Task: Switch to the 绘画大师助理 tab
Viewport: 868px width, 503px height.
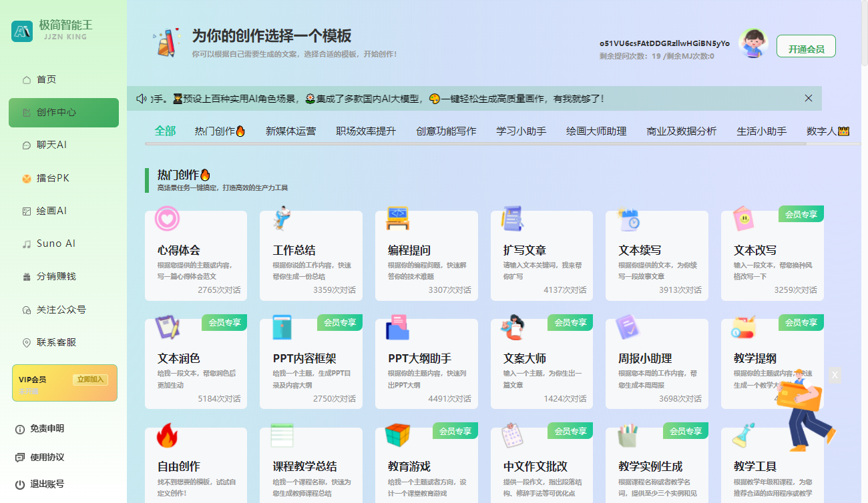Action: [596, 131]
